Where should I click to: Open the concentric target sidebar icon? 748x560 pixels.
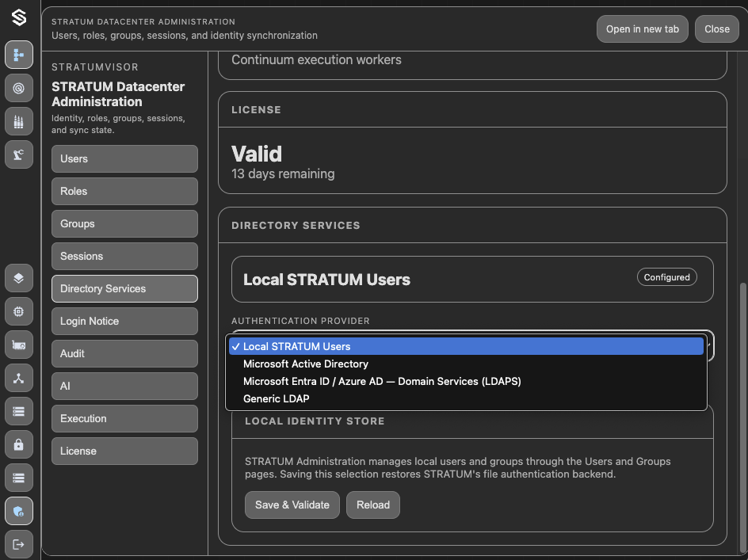[19, 88]
